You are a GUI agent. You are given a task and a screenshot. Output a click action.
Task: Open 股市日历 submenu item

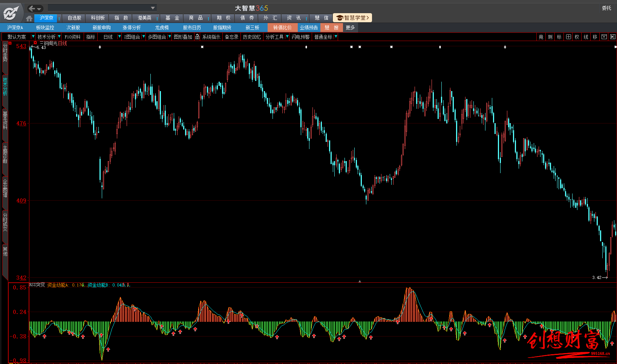point(192,27)
